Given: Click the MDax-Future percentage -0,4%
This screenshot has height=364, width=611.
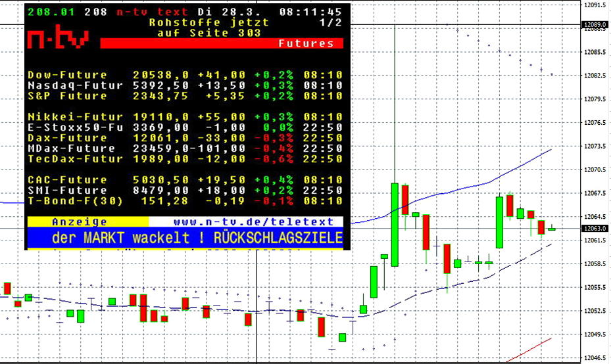Looking at the screenshot, I should coord(274,148).
